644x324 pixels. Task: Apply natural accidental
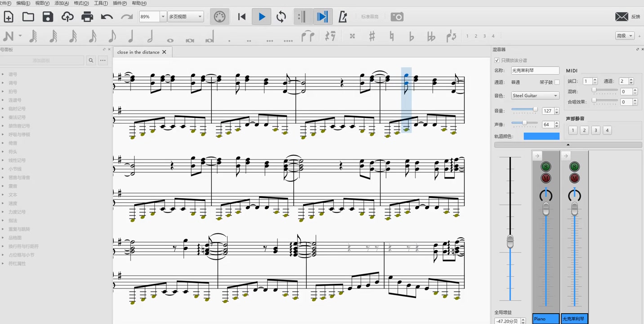pyautogui.click(x=392, y=36)
